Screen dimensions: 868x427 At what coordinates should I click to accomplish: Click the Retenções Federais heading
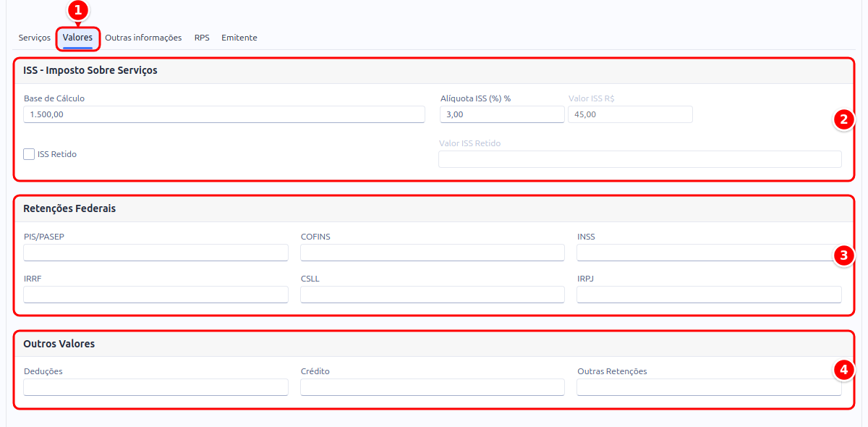coord(69,208)
